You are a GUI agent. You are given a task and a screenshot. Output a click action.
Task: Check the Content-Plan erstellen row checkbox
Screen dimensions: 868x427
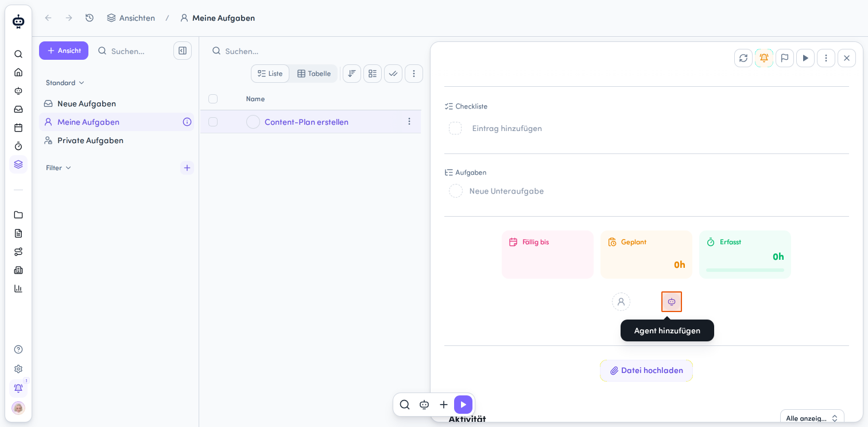[x=213, y=122]
